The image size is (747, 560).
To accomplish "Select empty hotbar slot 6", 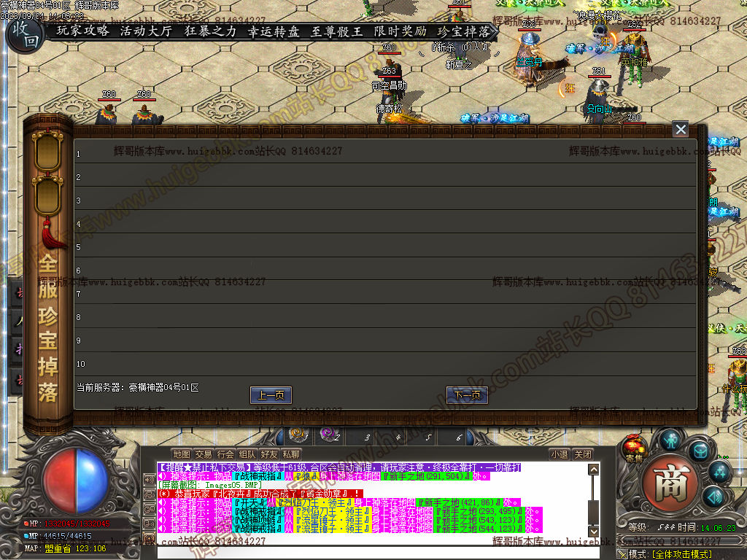I will pyautogui.click(x=452, y=436).
